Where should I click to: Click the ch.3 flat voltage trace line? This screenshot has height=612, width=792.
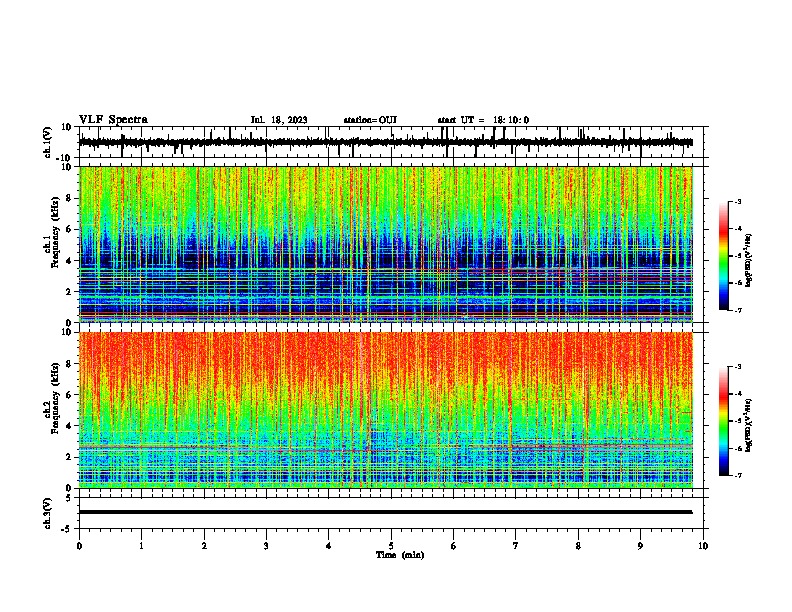385,512
